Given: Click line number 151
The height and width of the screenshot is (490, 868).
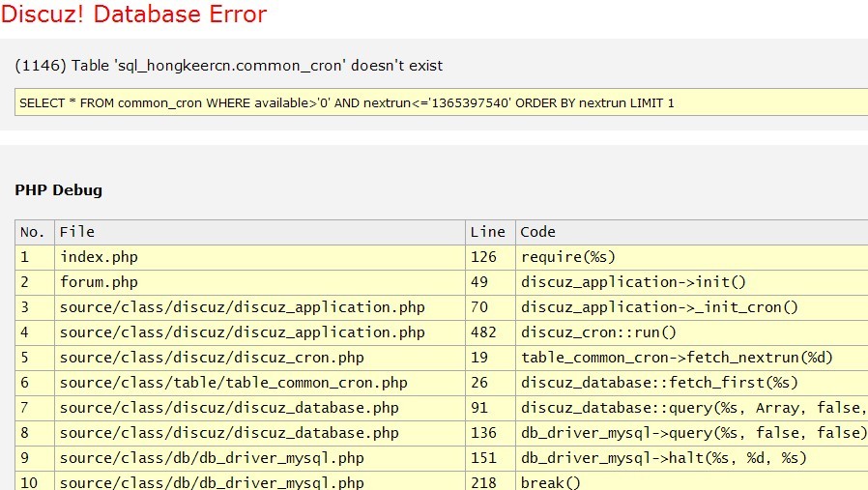Looking at the screenshot, I should click(x=483, y=458).
